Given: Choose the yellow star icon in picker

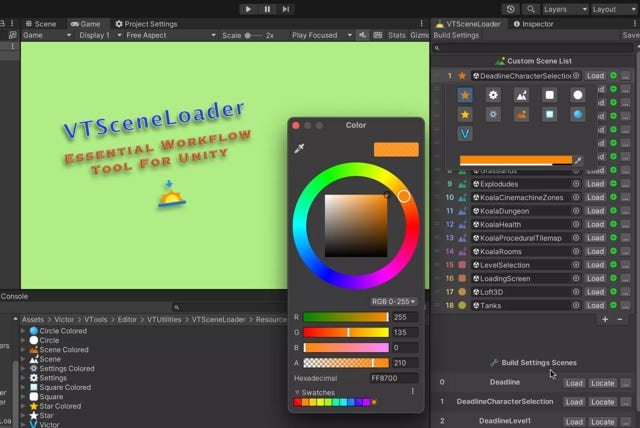Looking at the screenshot, I should pos(464,115).
